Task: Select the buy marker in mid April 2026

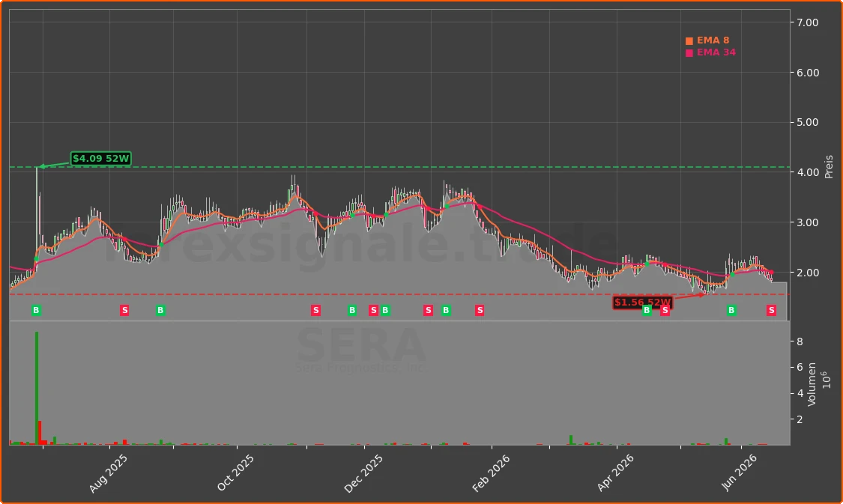Action: 647,310
